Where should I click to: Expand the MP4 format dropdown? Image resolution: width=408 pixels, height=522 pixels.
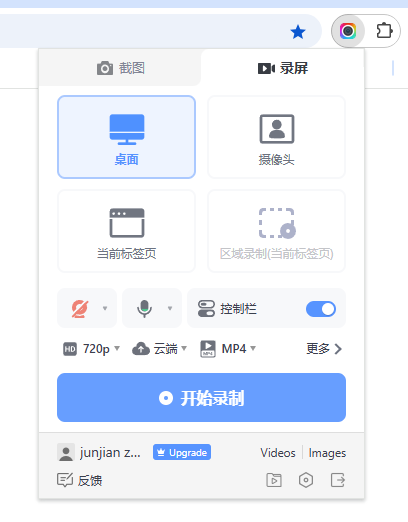click(228, 349)
